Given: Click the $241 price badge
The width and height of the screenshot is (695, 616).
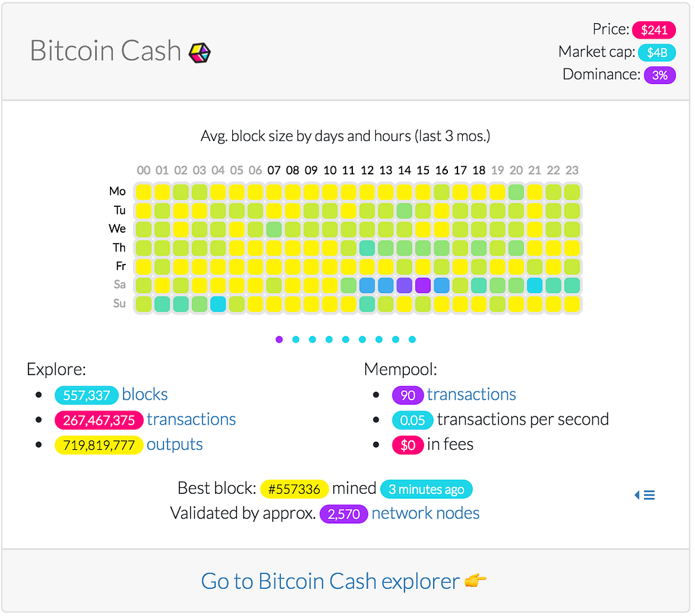Looking at the screenshot, I should 654,30.
